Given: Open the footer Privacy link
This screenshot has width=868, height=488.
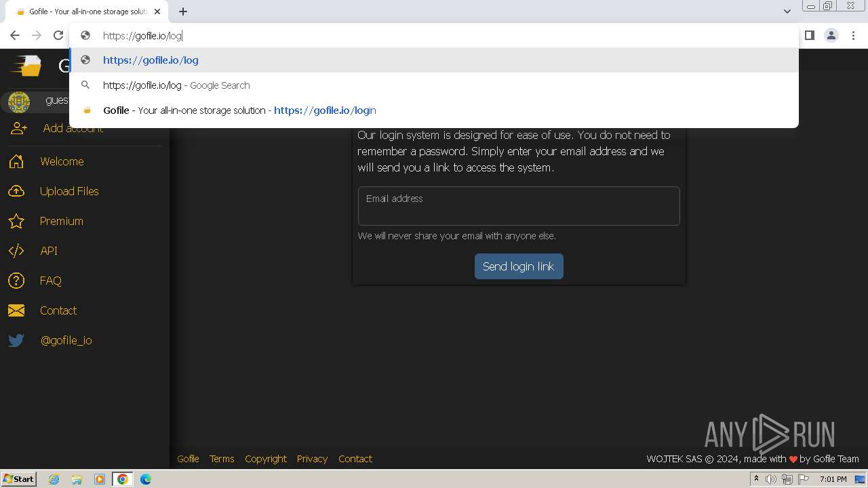Looking at the screenshot, I should click(x=312, y=459).
